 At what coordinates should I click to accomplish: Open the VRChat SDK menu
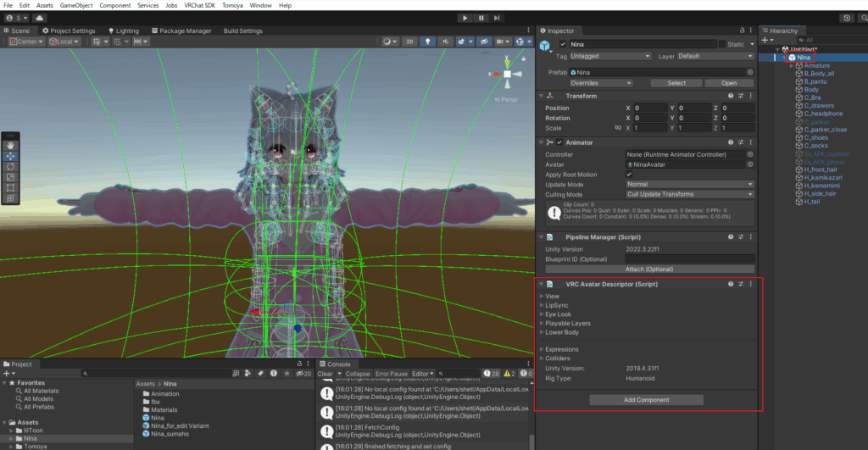point(201,5)
